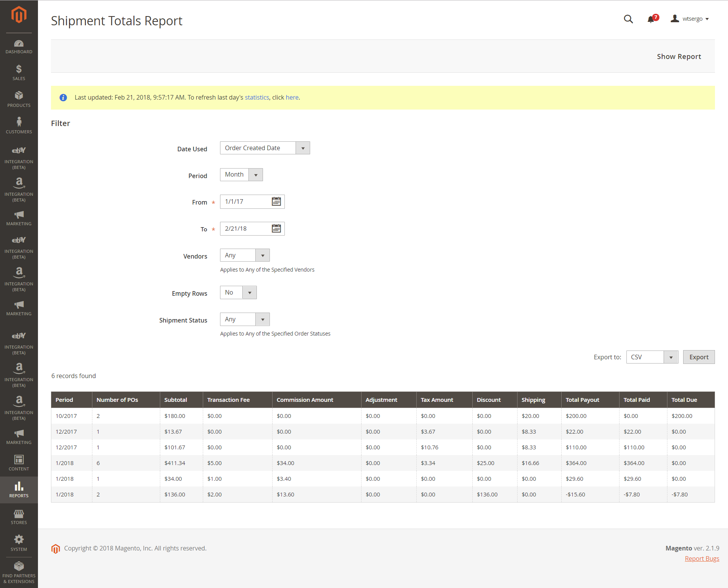Screen dimensions: 728x588
Task: Click the Adjustment column header
Action: (x=389, y=400)
